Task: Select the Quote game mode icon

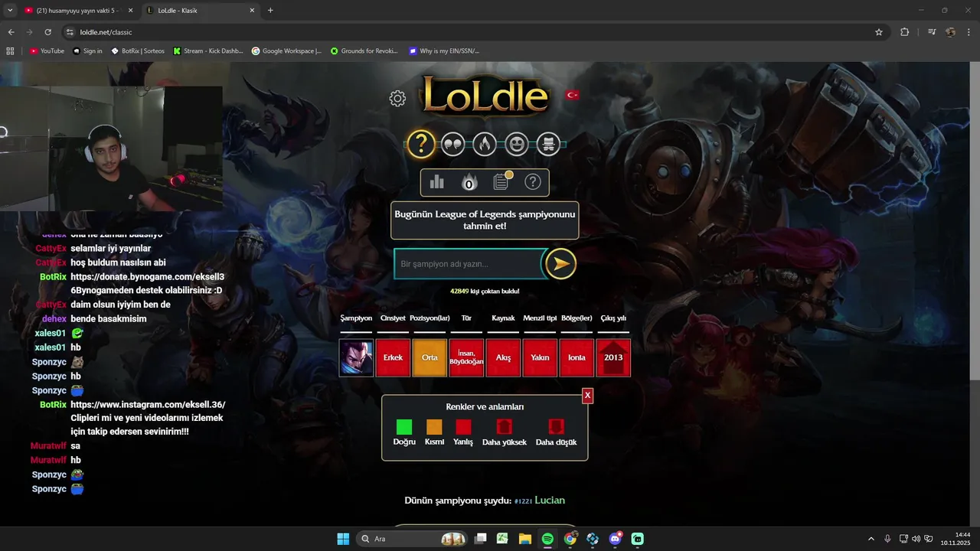Action: [453, 144]
